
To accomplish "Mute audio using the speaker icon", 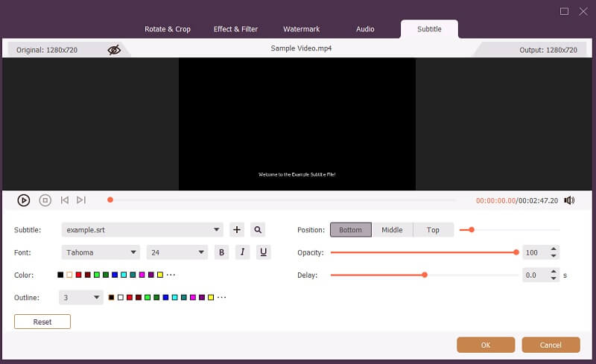I will pos(569,200).
